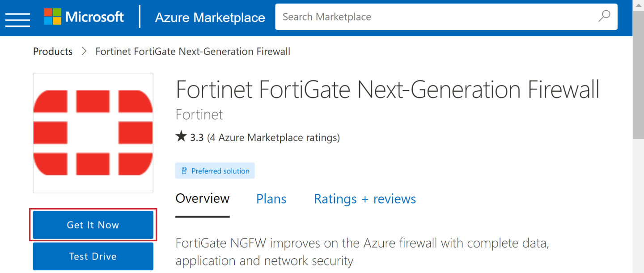Switch to the Plans tab
The image size is (644, 273).
click(271, 199)
